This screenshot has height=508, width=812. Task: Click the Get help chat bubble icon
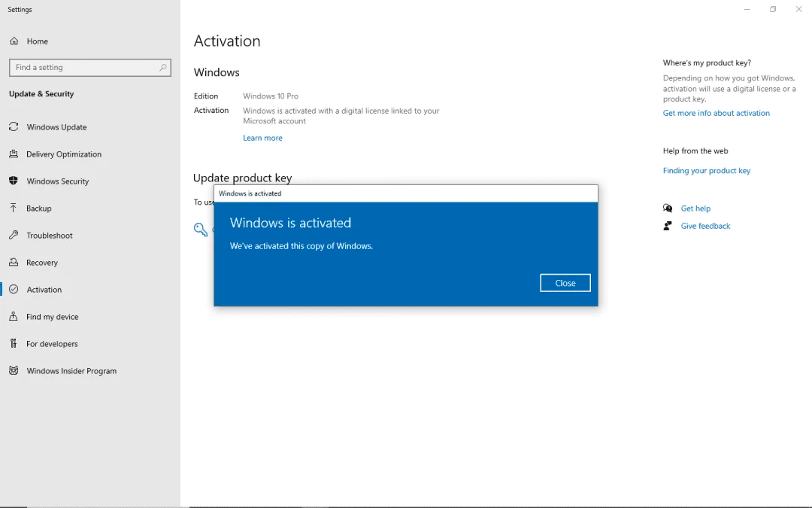coord(668,208)
